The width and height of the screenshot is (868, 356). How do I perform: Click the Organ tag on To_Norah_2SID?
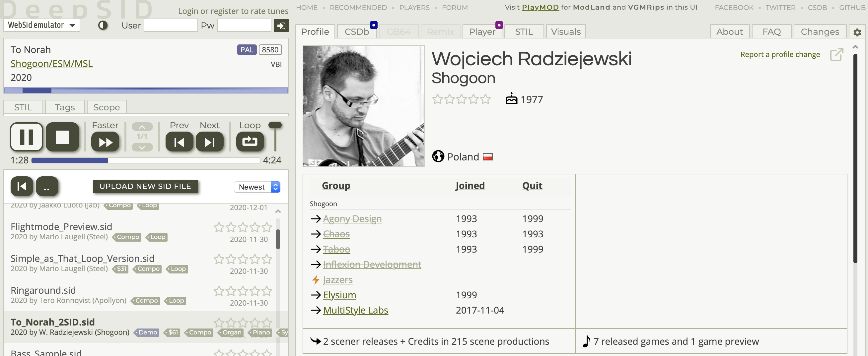pyautogui.click(x=231, y=332)
